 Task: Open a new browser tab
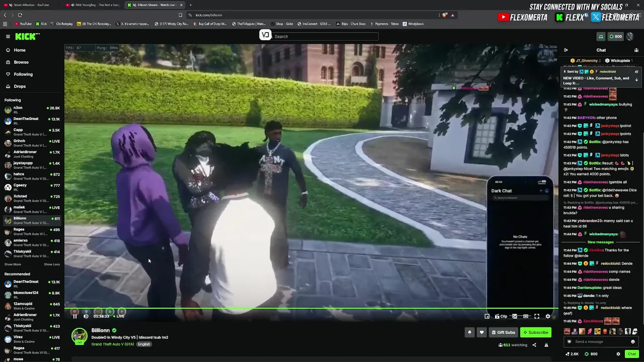click(x=190, y=5)
